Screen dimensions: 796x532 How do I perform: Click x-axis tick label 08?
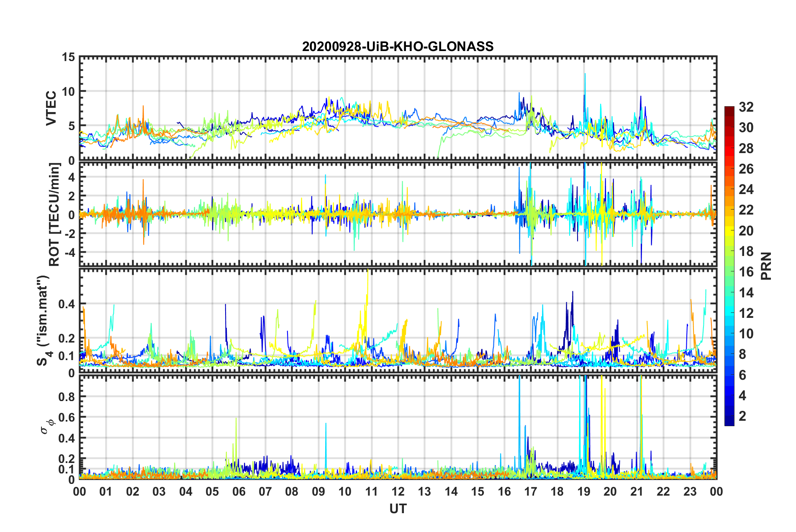tap(292, 491)
